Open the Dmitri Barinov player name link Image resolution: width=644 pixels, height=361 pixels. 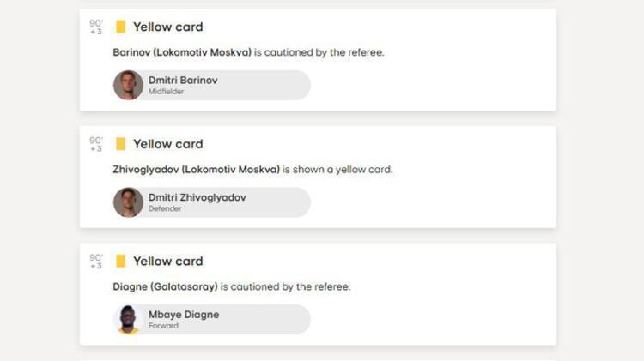(x=183, y=80)
